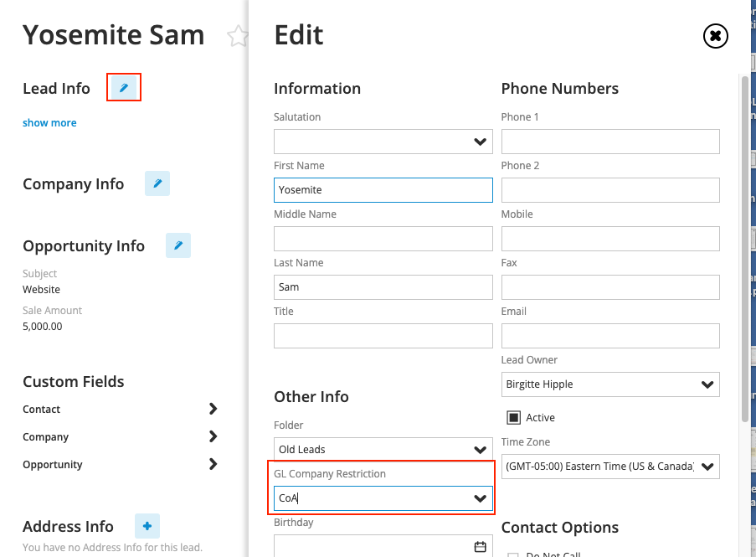Open the Time Zone dropdown
Screen dimensions: 756x557
[610, 467]
